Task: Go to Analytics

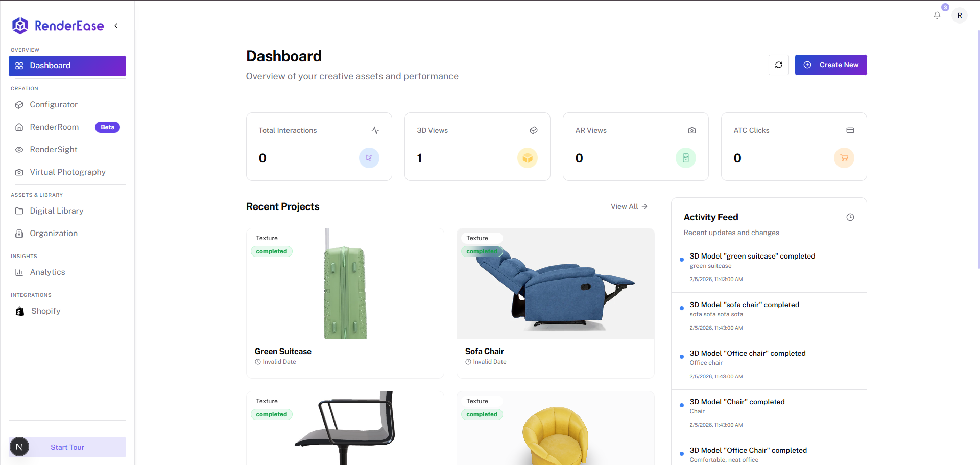Action: 67,272
